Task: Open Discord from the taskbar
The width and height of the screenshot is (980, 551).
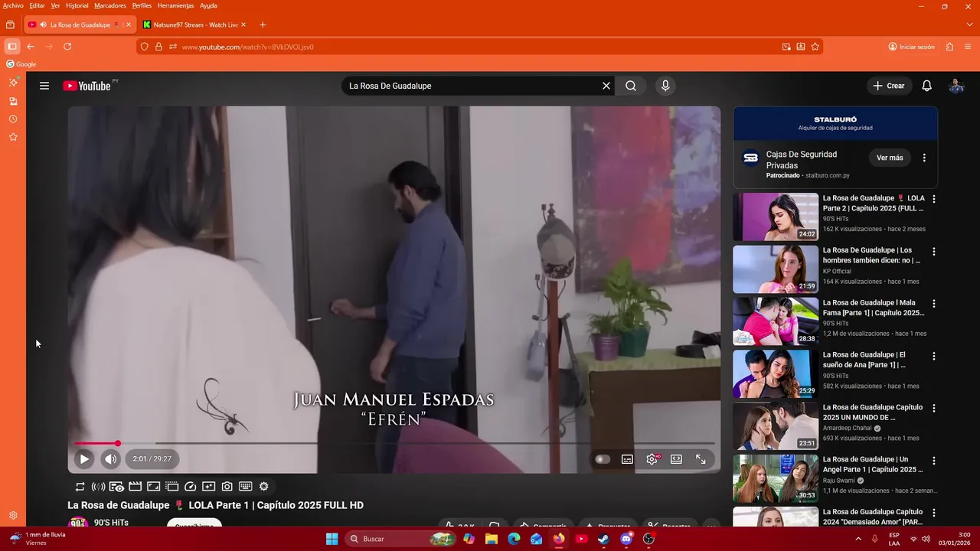Action: [x=626, y=539]
